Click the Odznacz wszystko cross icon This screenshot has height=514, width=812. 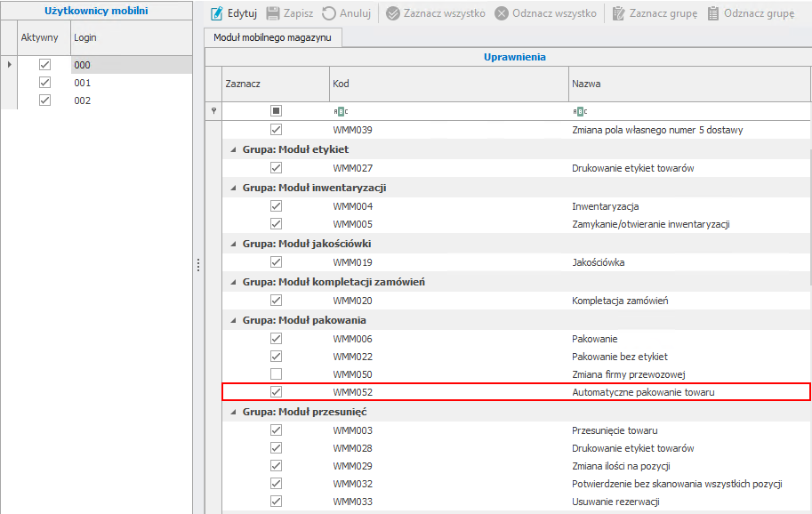pos(502,14)
